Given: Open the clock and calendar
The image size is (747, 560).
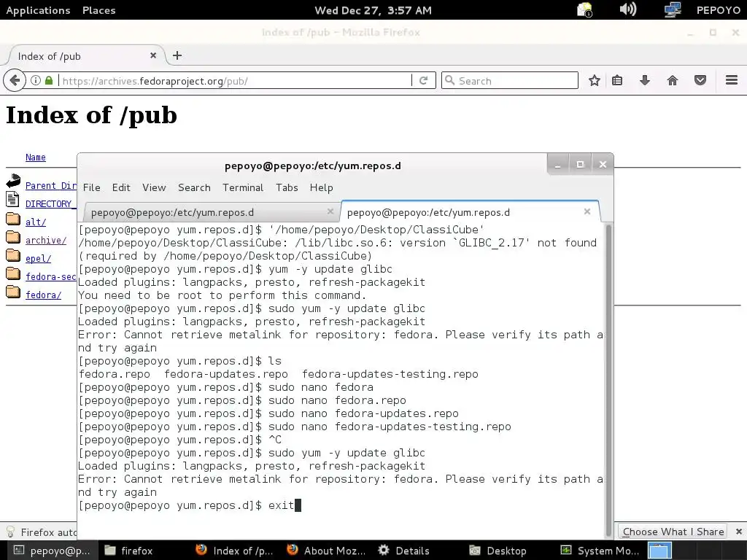Looking at the screenshot, I should pos(373,10).
